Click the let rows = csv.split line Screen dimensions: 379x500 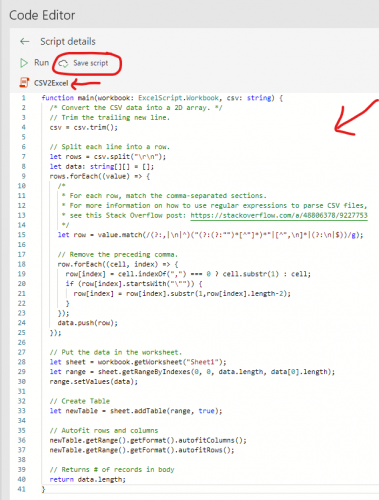click(108, 157)
